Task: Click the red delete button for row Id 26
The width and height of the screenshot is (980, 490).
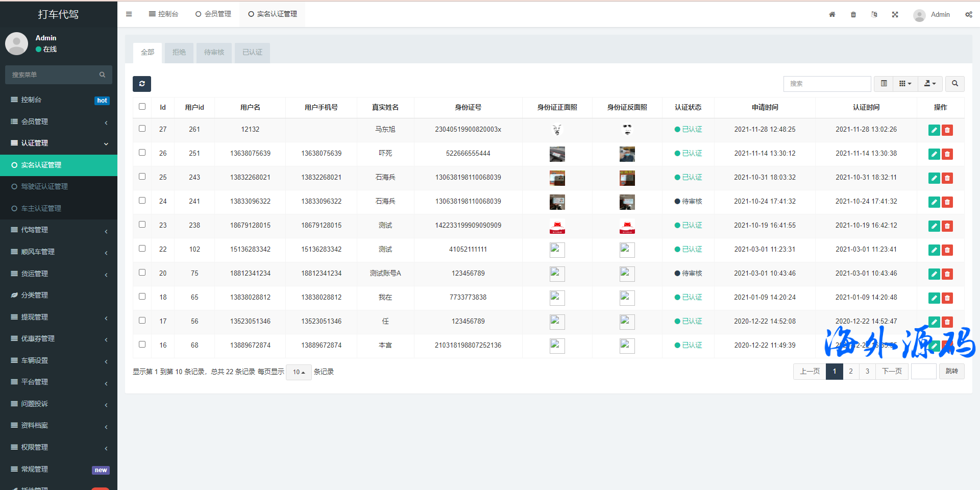Action: [x=947, y=154]
